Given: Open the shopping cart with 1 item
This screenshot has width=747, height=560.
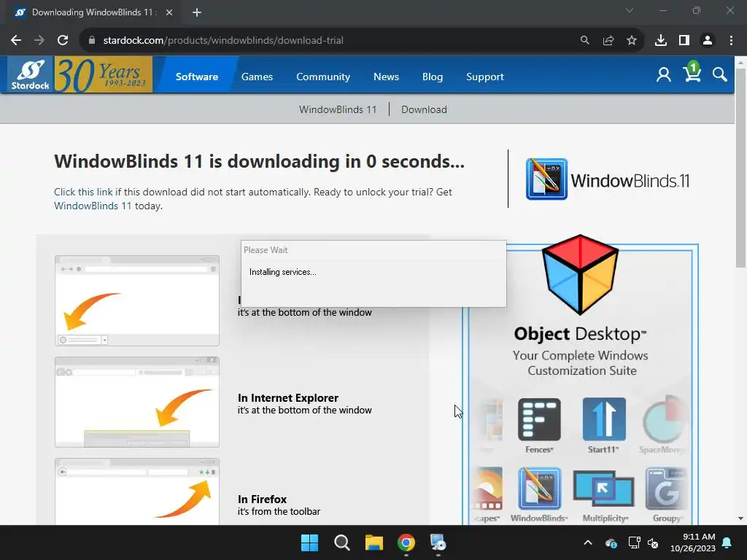Looking at the screenshot, I should tap(692, 72).
